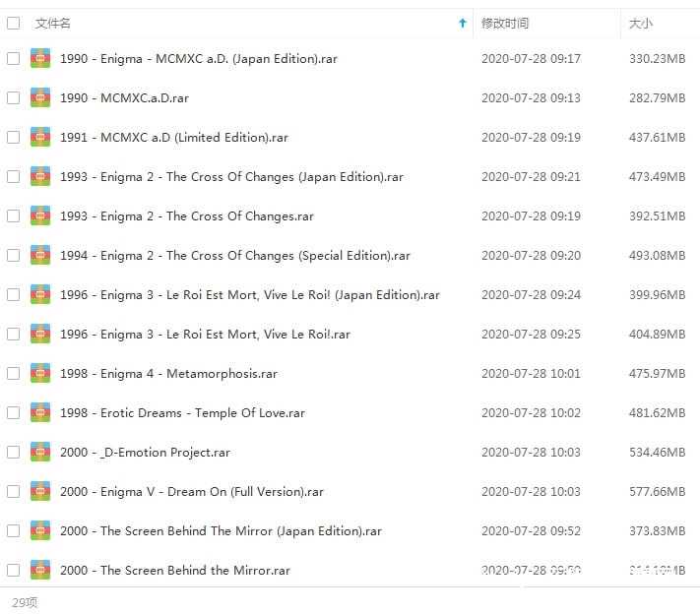Sort by the 修改时间 column header
This screenshot has height=614, width=700.
pos(505,23)
